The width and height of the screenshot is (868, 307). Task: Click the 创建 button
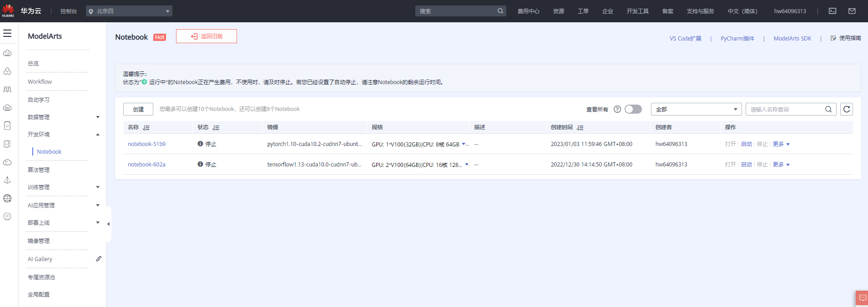click(138, 109)
